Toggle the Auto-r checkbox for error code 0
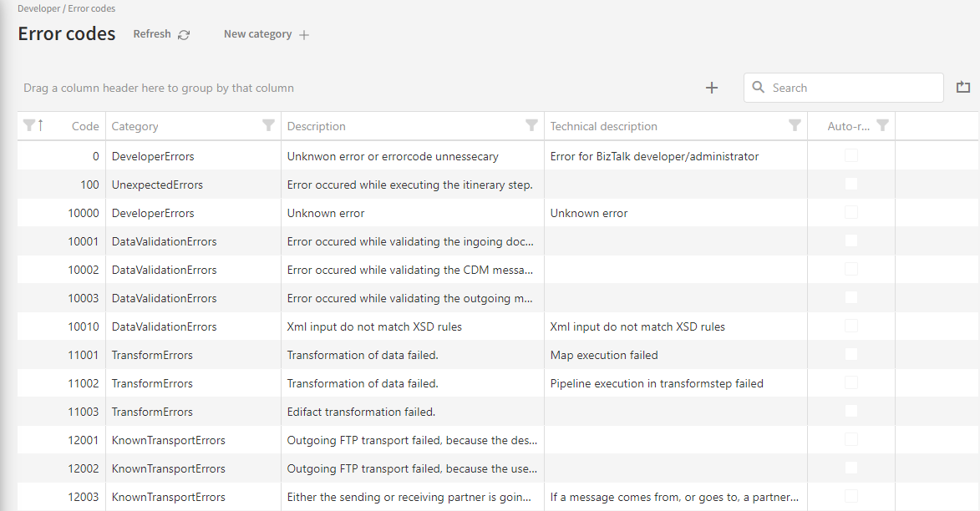The image size is (980, 511). pyautogui.click(x=851, y=155)
